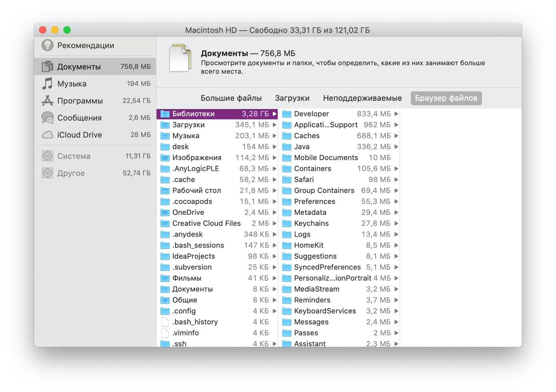Select the Другое label in sidebar

point(71,173)
